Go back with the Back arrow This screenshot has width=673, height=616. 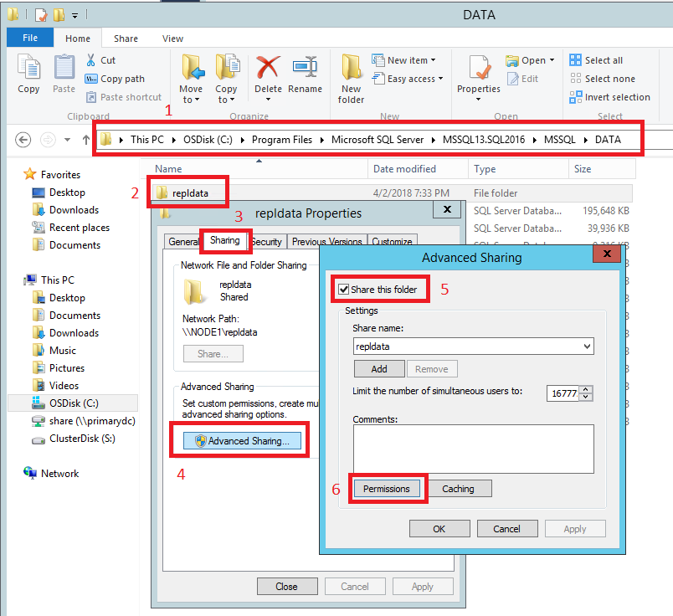click(x=23, y=140)
